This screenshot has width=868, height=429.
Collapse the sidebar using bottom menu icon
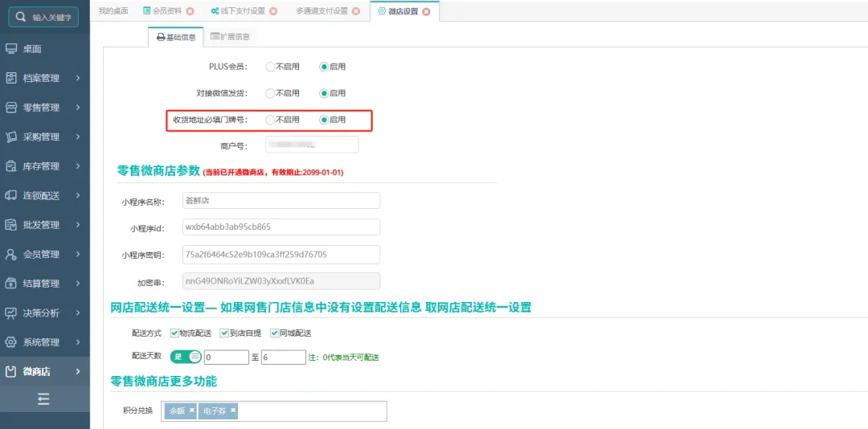pyautogui.click(x=44, y=399)
